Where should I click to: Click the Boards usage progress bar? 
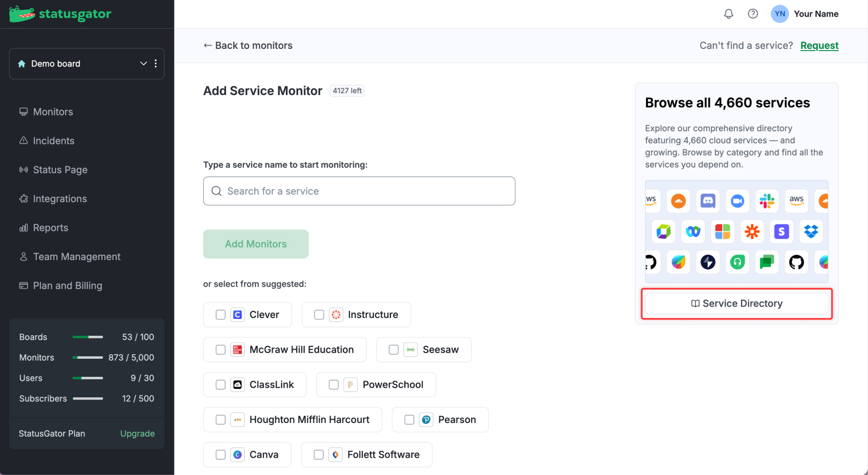(88, 337)
